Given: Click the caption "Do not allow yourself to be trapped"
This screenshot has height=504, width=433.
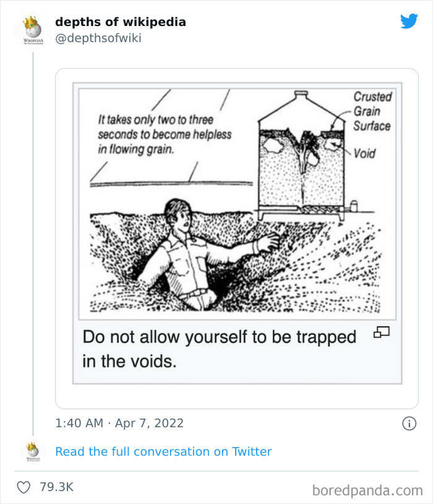Looking at the screenshot, I should (x=220, y=337).
